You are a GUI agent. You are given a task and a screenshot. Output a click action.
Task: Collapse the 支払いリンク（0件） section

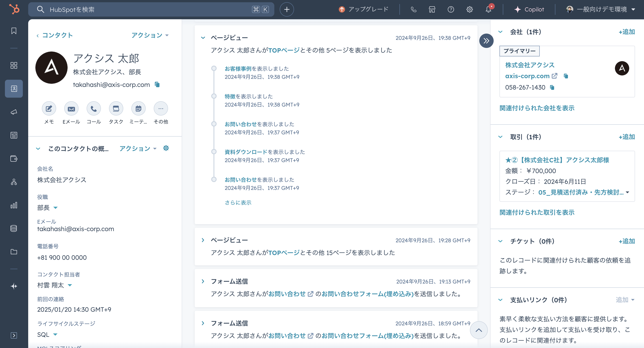pyautogui.click(x=500, y=300)
